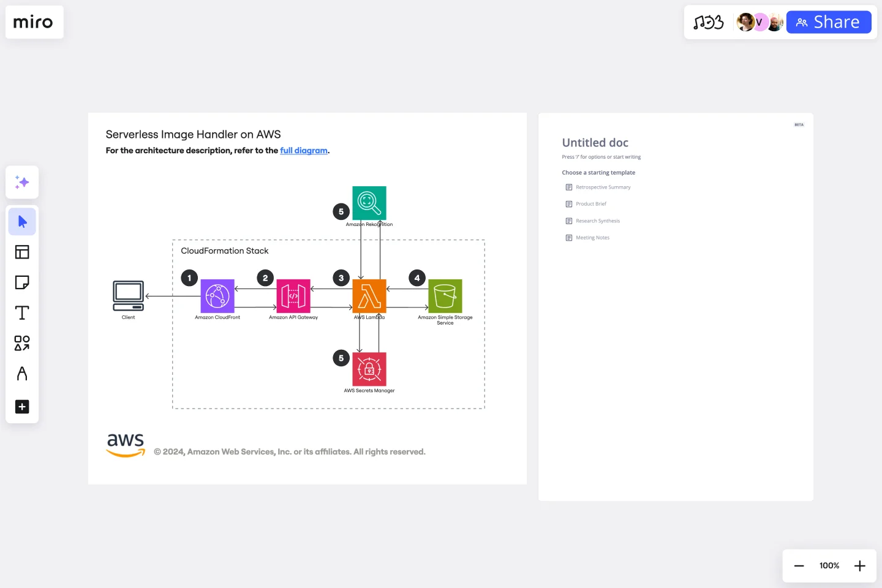Select the Amazon API Gateway icon
882x588 pixels.
pyautogui.click(x=293, y=296)
